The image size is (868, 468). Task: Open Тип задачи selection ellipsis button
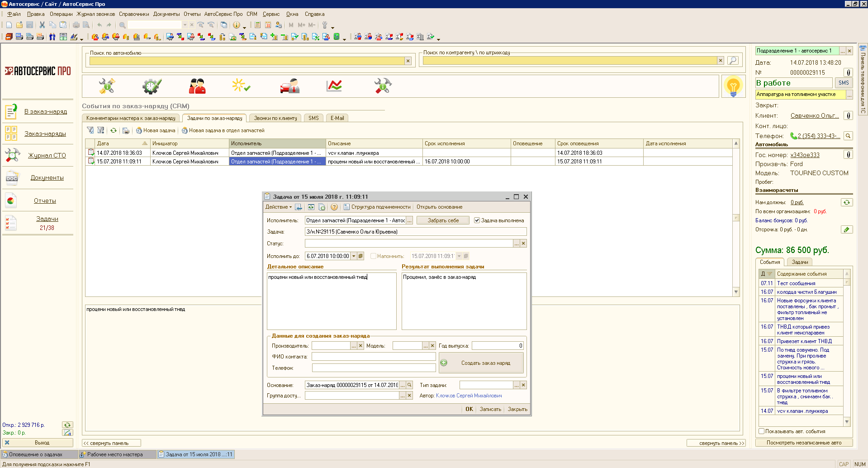pos(516,385)
